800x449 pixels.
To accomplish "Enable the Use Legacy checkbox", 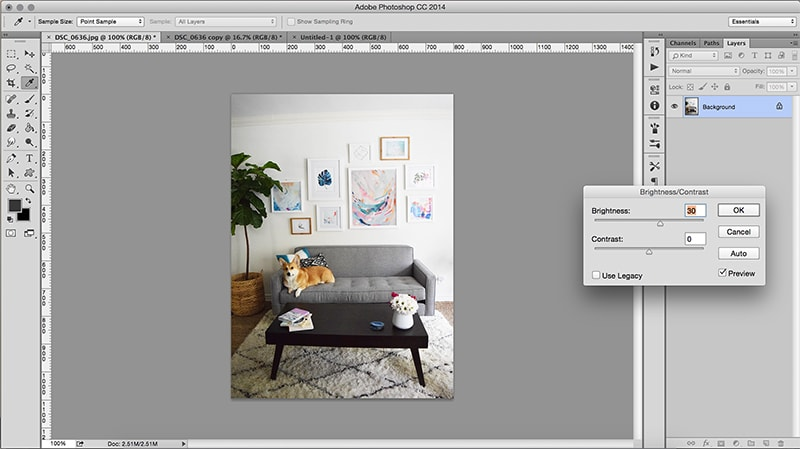I will (596, 275).
